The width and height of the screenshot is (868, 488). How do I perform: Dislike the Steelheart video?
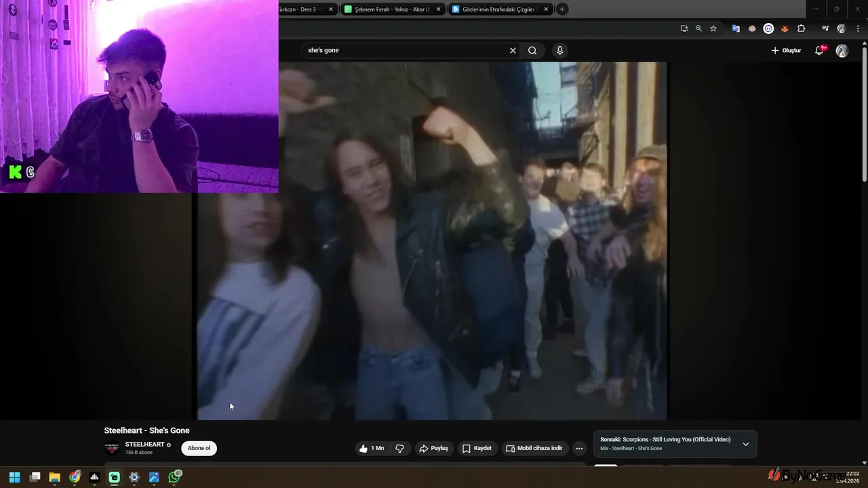click(399, 448)
